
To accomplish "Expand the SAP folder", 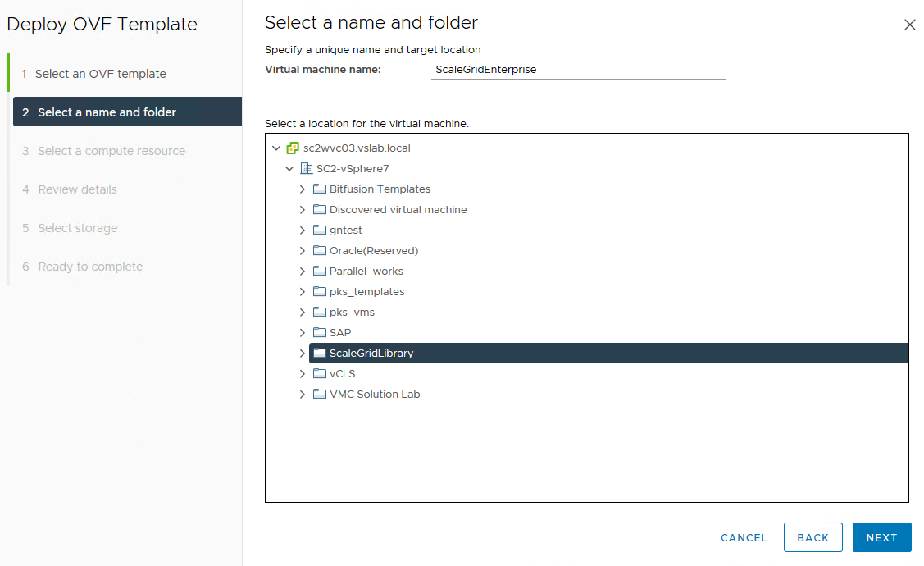I will 303,332.
